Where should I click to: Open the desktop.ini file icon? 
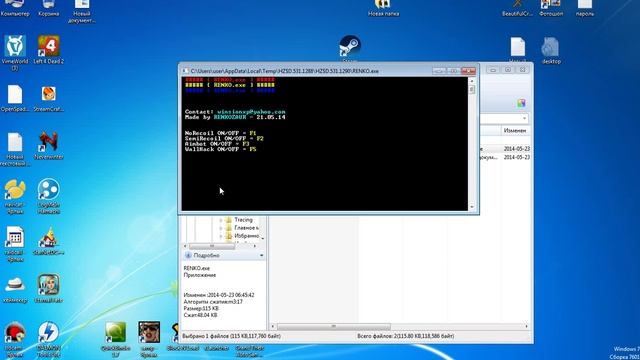coord(551,50)
